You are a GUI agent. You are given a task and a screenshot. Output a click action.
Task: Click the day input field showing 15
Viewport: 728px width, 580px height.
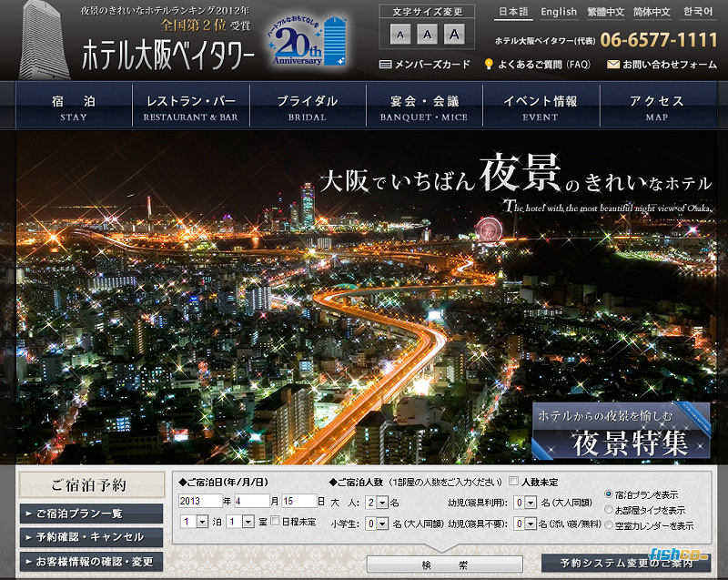pyautogui.click(x=299, y=501)
